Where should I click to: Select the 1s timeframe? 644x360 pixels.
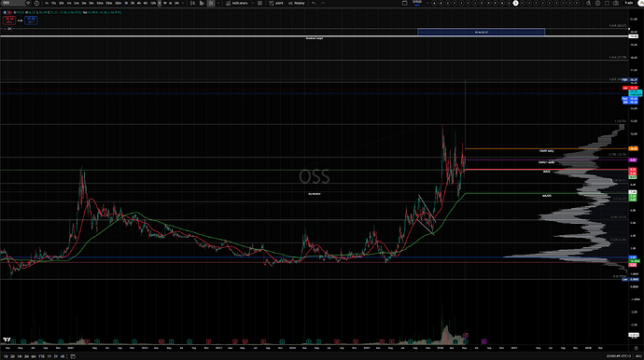pos(47,3)
